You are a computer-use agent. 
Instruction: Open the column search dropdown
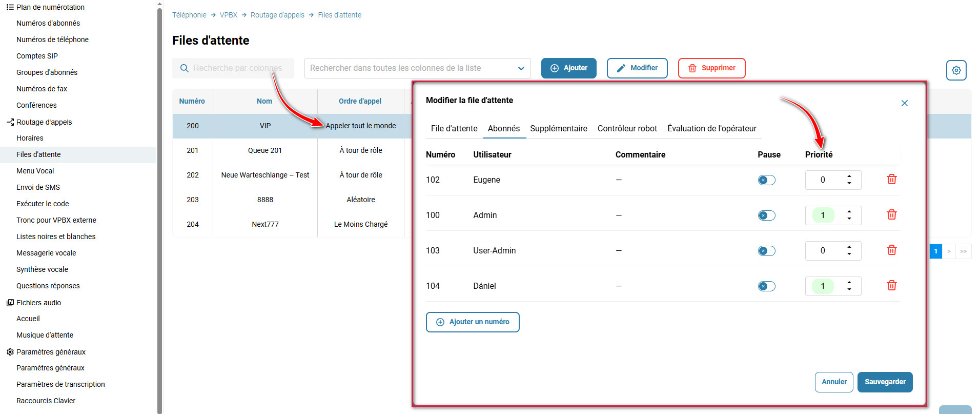(417, 68)
